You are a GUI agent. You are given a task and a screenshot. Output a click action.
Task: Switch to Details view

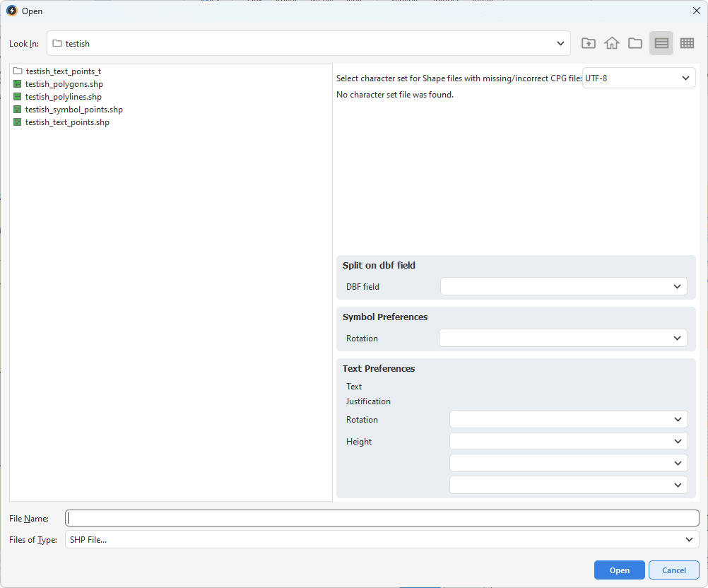coord(687,43)
